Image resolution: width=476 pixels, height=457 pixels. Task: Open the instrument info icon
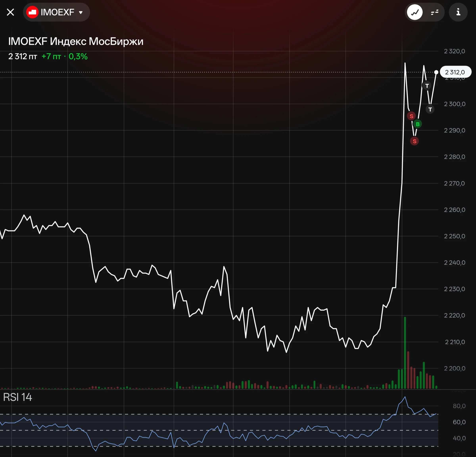[458, 12]
